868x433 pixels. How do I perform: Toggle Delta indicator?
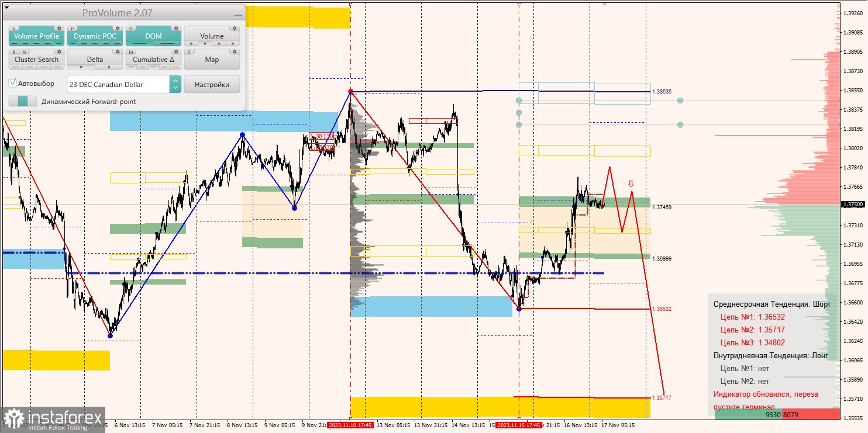pyautogui.click(x=95, y=59)
